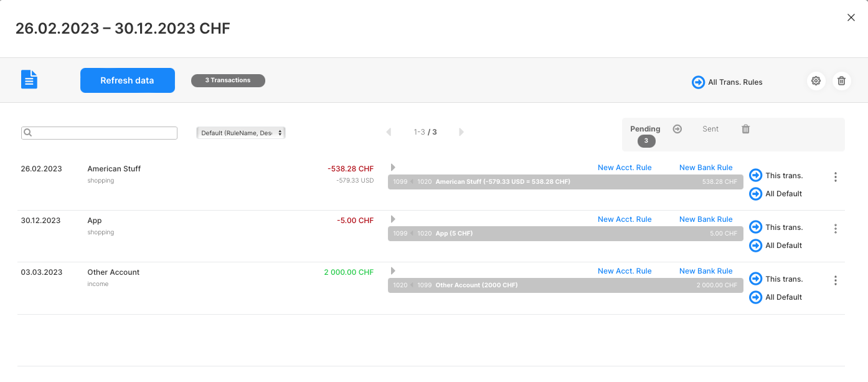The image size is (868, 382).
Task: Click All Default arrow icon for Other Account
Action: point(755,297)
